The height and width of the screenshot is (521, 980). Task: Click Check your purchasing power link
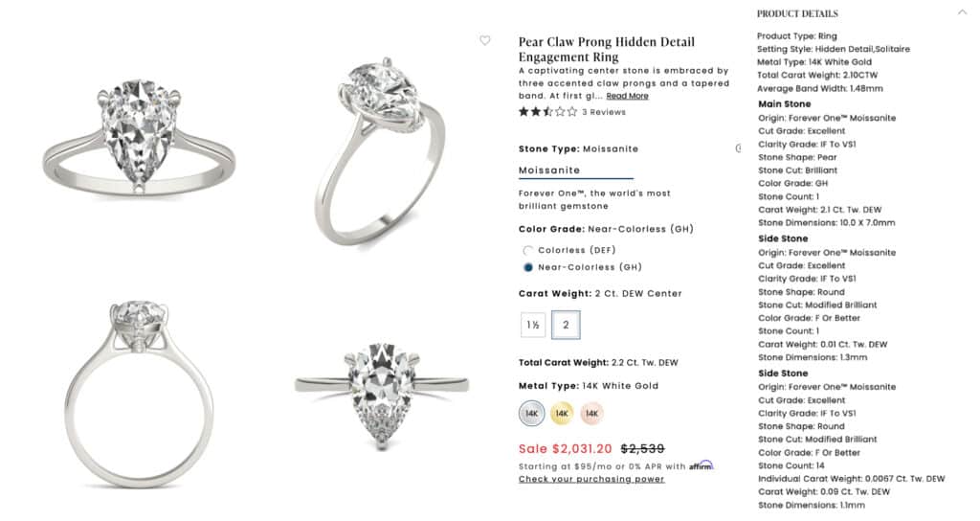[x=591, y=479]
